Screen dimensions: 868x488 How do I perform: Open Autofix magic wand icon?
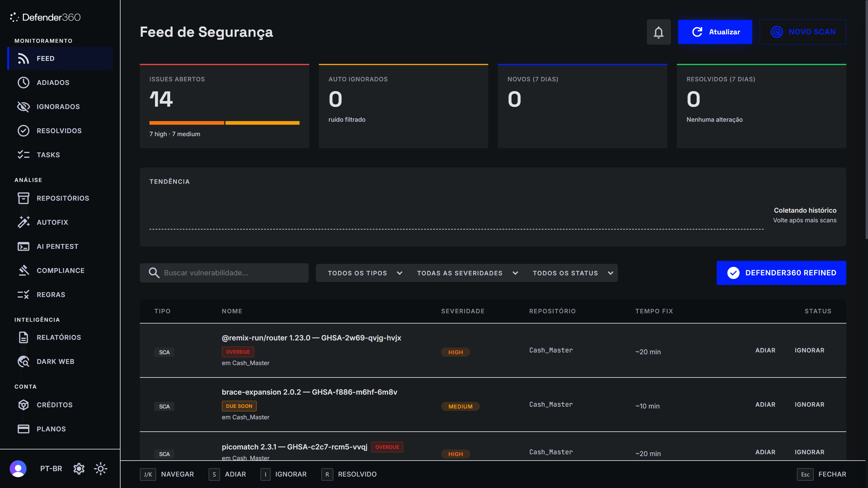click(23, 222)
